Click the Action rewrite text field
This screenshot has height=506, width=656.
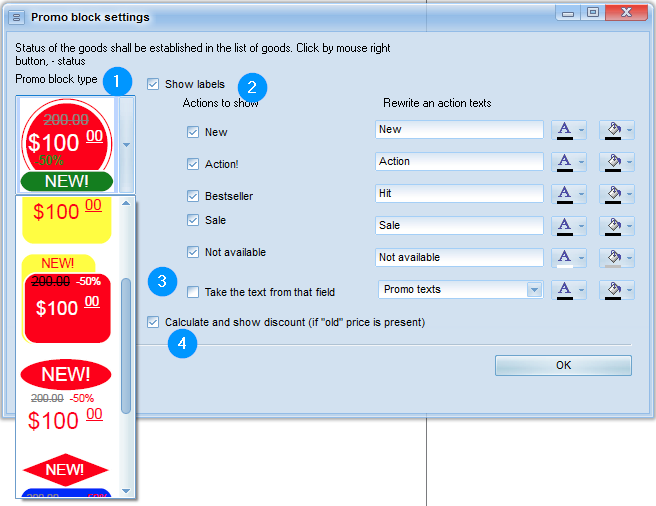(x=459, y=162)
